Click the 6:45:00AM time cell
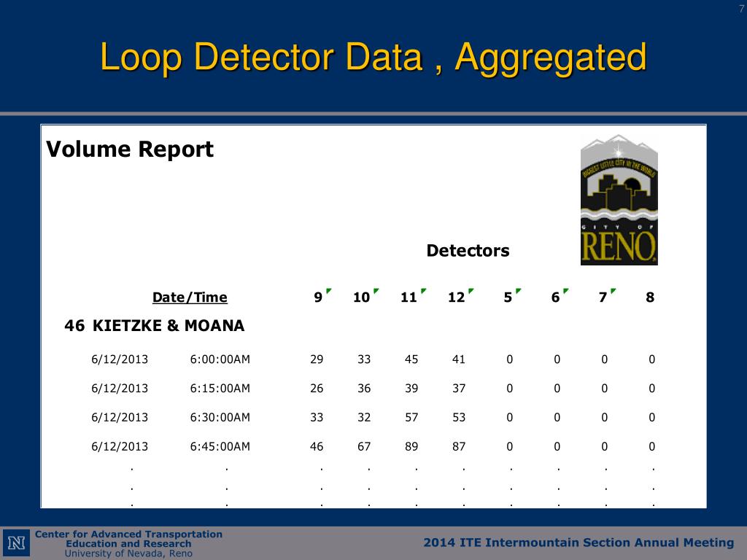The image size is (747, 560). tap(220, 446)
